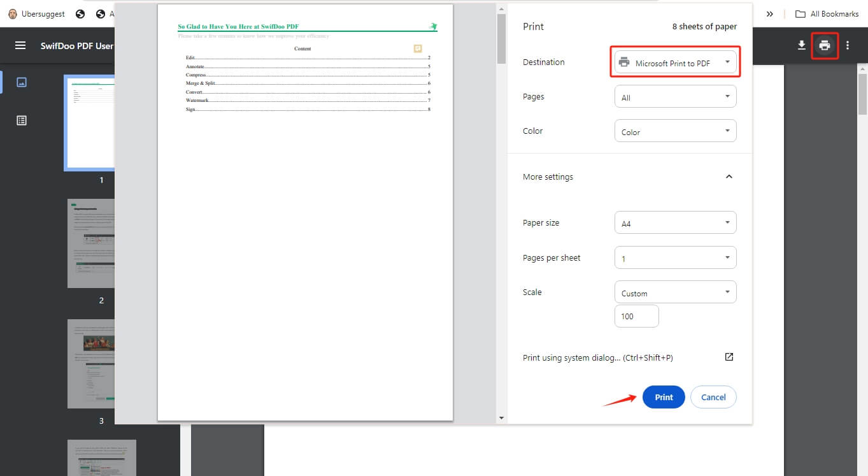
Task: Collapse the More settings section
Action: (x=729, y=177)
